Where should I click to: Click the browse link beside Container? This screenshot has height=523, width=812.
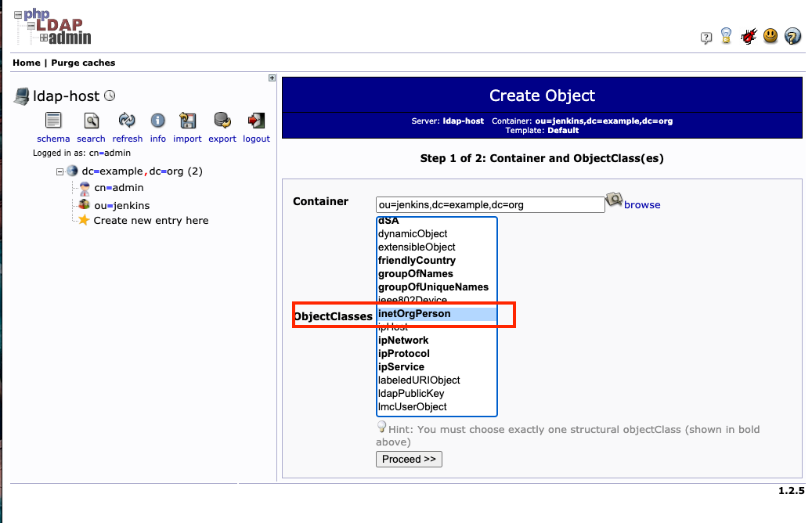(x=641, y=205)
